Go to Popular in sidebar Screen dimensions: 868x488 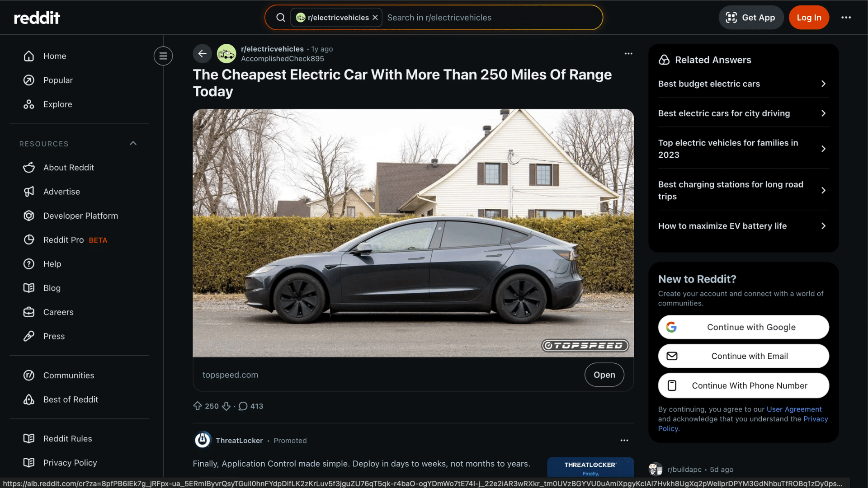58,80
